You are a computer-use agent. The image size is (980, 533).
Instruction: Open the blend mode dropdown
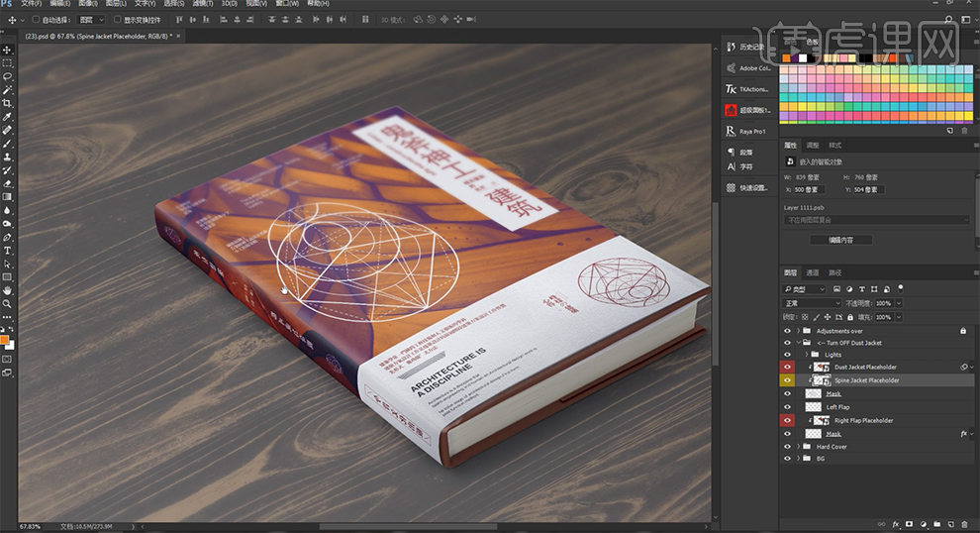coord(813,303)
